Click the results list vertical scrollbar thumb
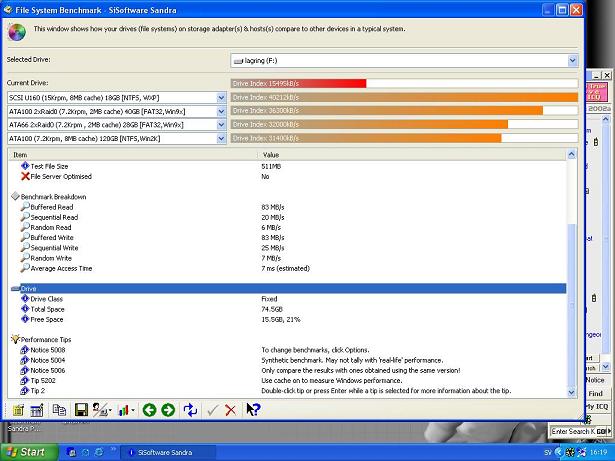The image size is (615, 461). point(571,305)
